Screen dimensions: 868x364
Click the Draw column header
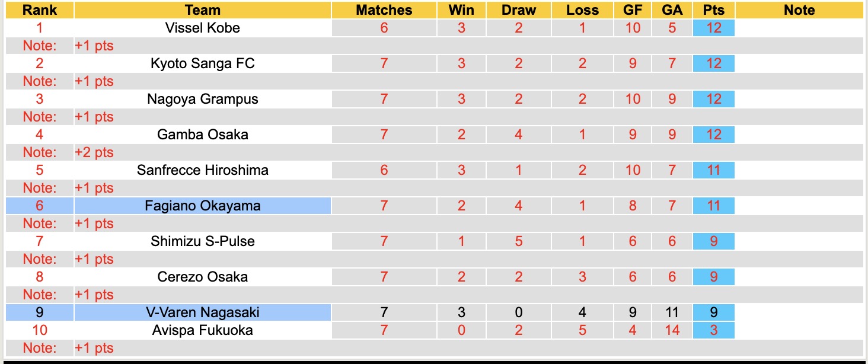click(518, 10)
